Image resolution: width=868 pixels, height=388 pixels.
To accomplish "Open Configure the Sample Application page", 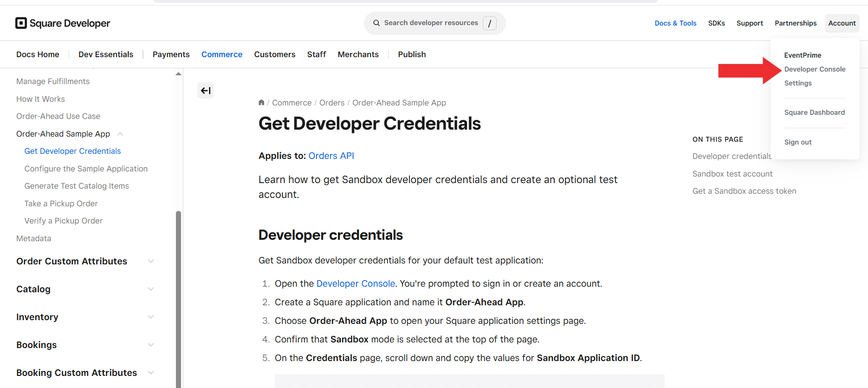I will click(86, 169).
